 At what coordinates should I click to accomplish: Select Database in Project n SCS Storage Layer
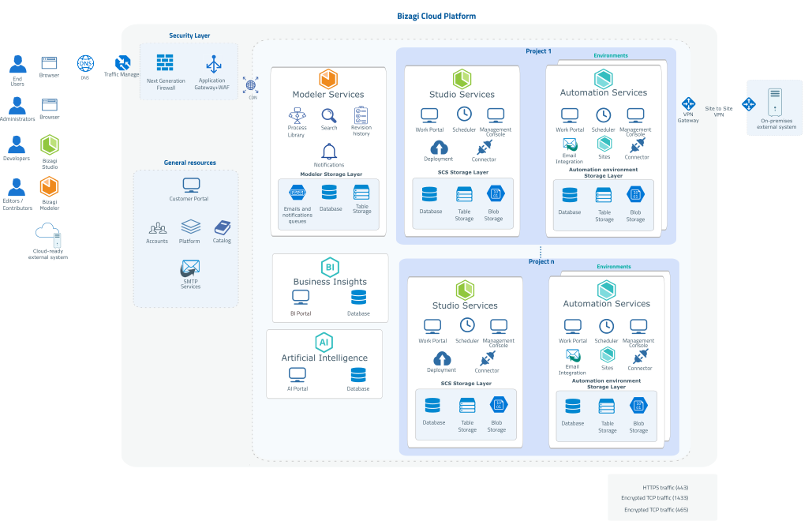click(432, 405)
